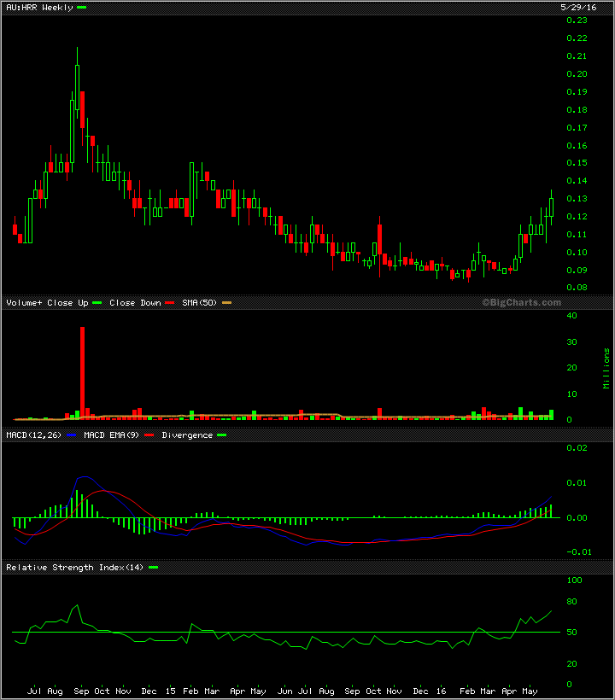Click the Divergence label
Image resolution: width=615 pixels, height=700 pixels.
(187, 435)
